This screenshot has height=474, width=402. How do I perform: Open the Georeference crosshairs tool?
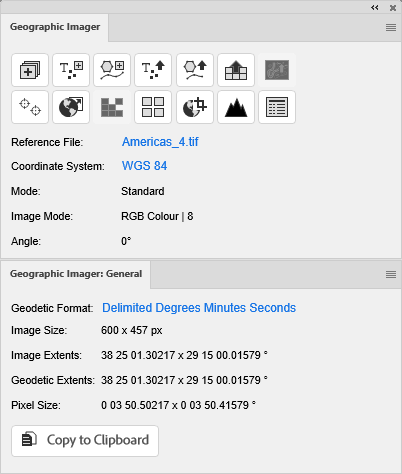30,107
